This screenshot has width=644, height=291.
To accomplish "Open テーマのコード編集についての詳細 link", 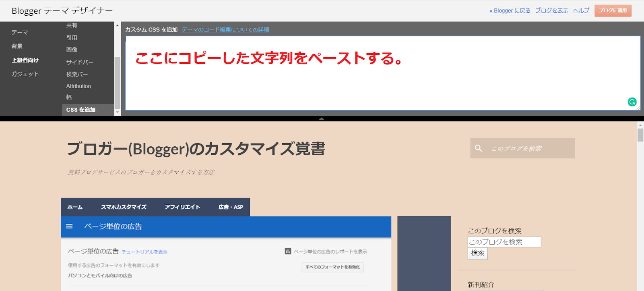I will (225, 29).
